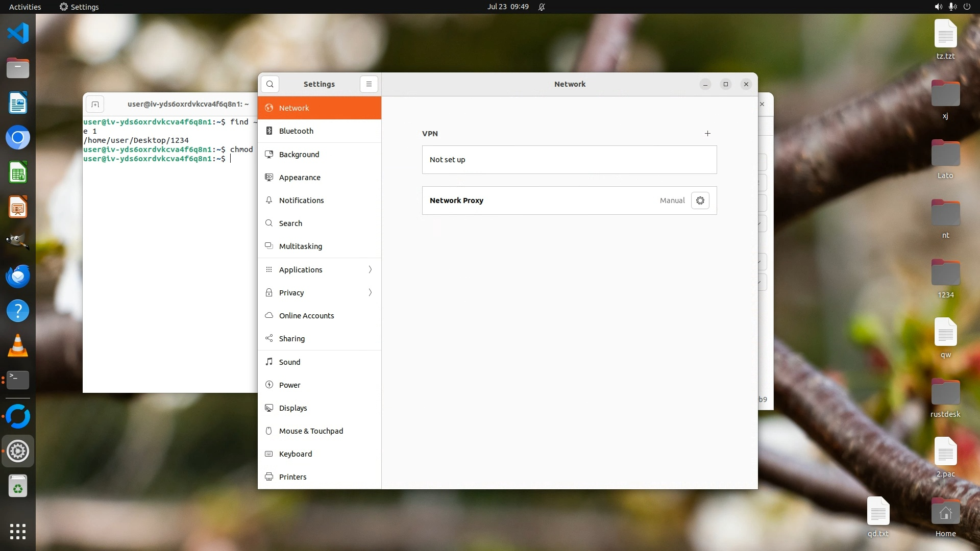Open Settings hamburger menu
Viewport: 980px width, 551px height.
(369, 84)
